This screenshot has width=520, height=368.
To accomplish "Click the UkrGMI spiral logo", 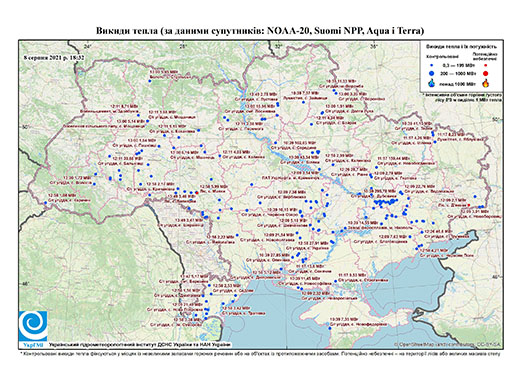I will (x=33, y=326).
